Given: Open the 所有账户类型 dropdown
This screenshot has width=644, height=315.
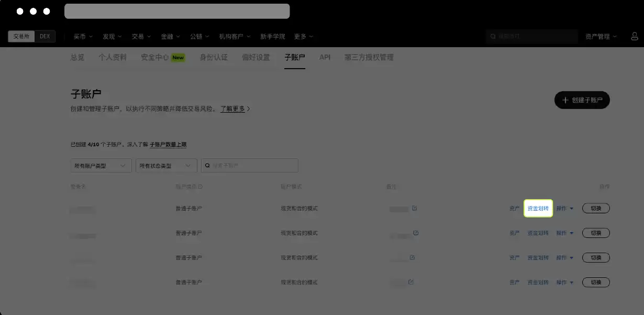Looking at the screenshot, I should click(101, 165).
